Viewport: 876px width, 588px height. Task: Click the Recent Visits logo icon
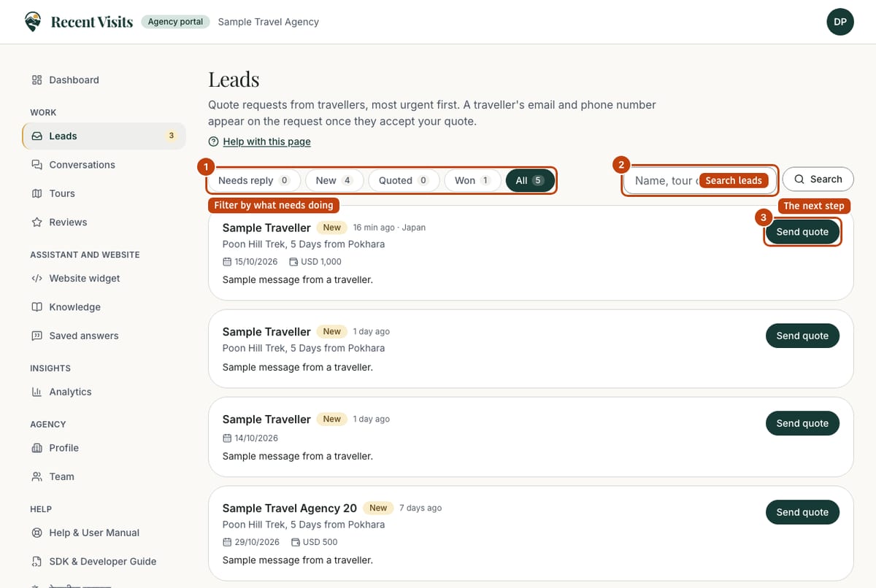[x=33, y=22]
